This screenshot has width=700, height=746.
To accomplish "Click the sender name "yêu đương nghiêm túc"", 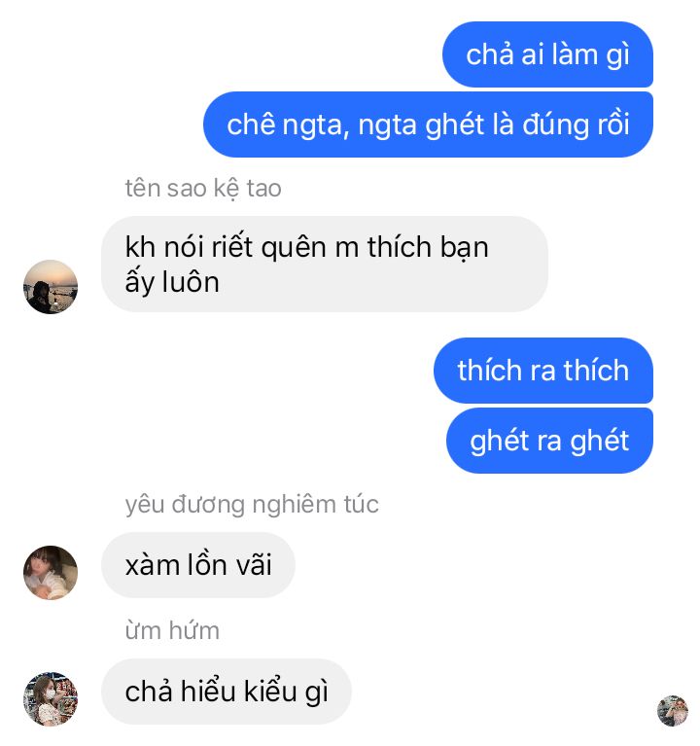I will pyautogui.click(x=252, y=505).
